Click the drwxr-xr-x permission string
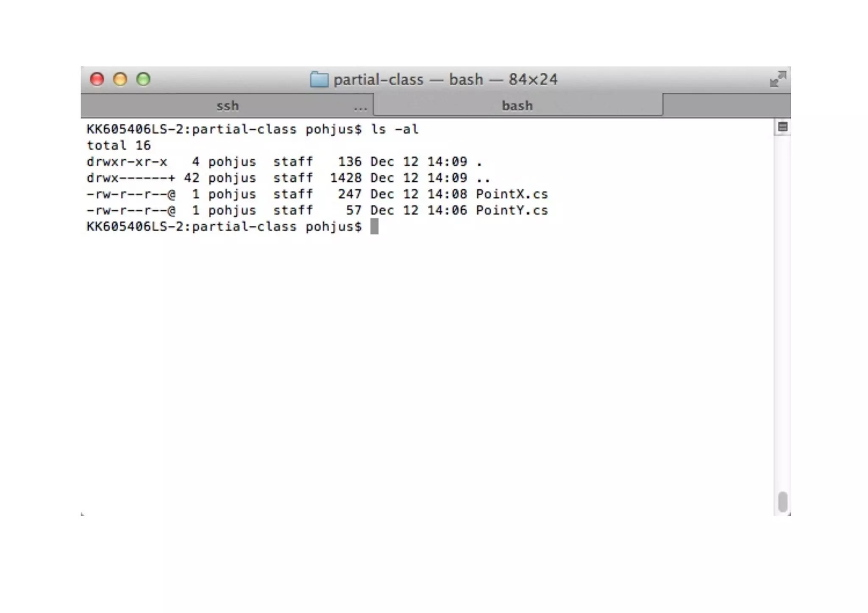The width and height of the screenshot is (868, 613). [127, 162]
